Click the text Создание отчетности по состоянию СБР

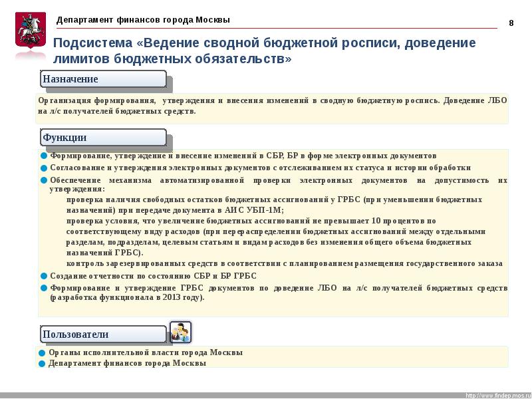click(153, 276)
